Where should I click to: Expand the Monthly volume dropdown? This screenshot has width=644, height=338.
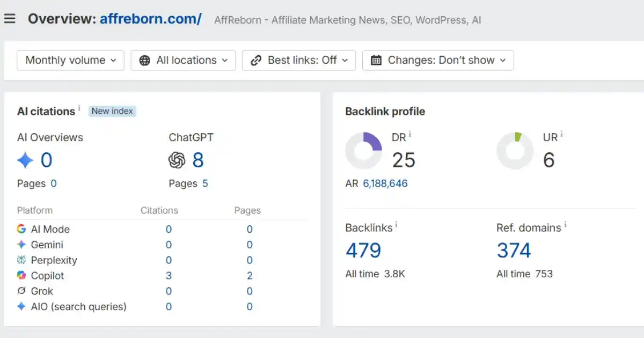tap(71, 60)
